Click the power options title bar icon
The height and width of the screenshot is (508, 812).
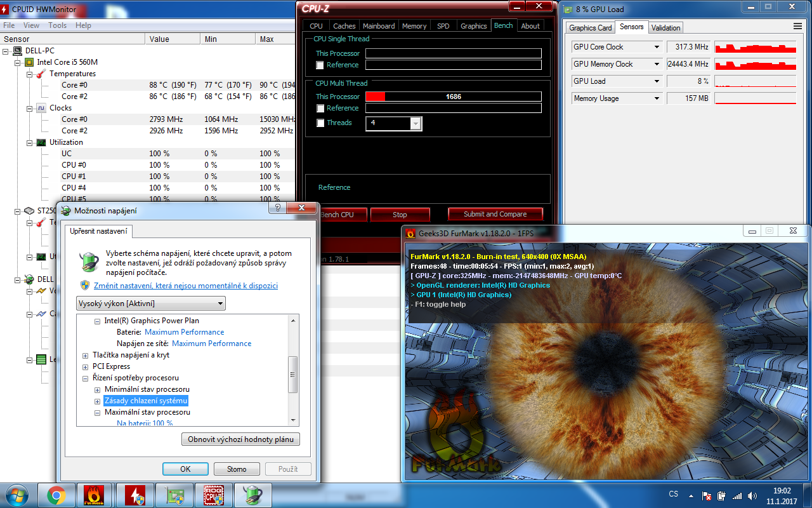(66, 211)
